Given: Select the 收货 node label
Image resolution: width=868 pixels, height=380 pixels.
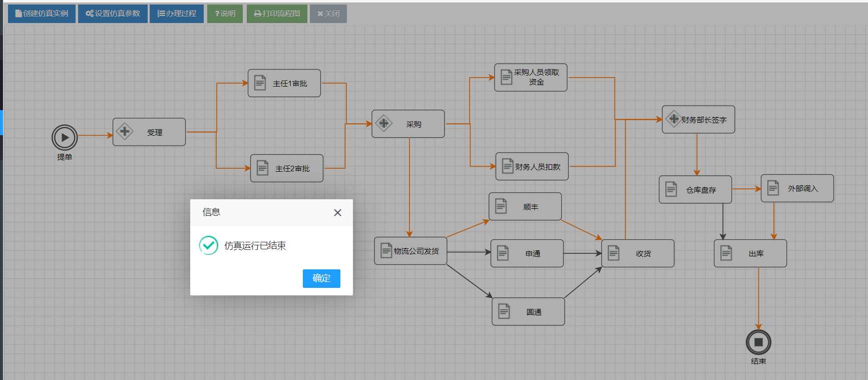Looking at the screenshot, I should 643,254.
